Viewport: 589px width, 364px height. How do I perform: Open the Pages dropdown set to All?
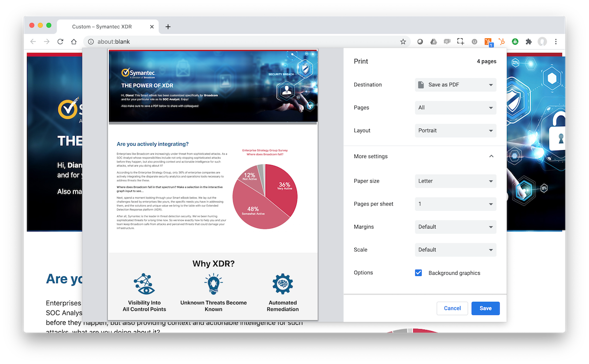coord(455,107)
